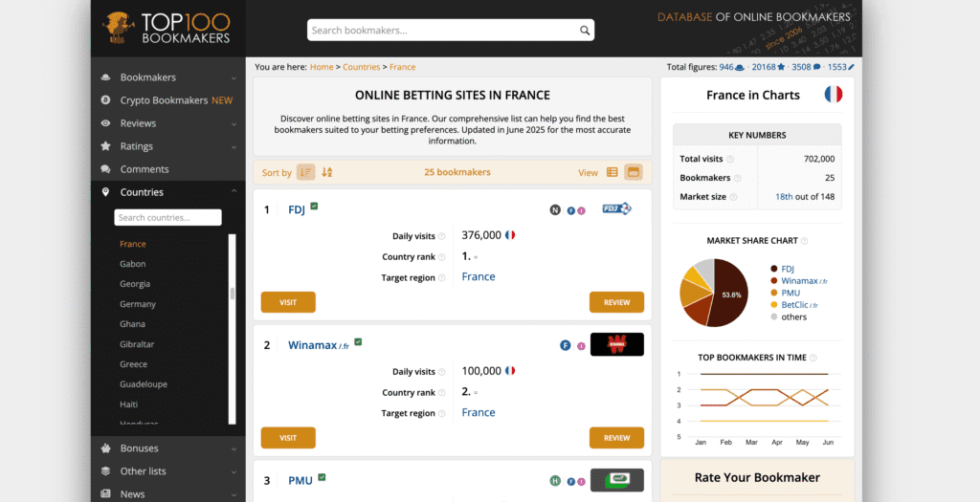
Task: Click the Search countries input field
Action: tap(167, 217)
